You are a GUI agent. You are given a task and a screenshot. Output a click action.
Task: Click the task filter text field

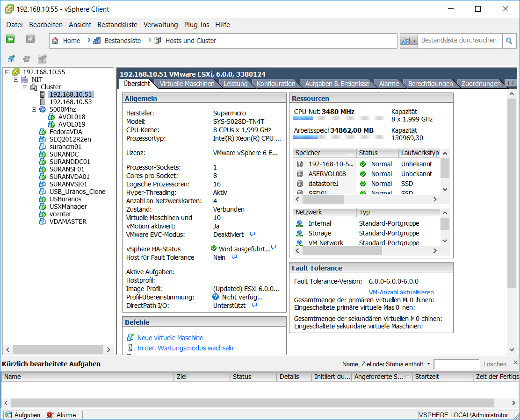pyautogui.click(x=456, y=364)
